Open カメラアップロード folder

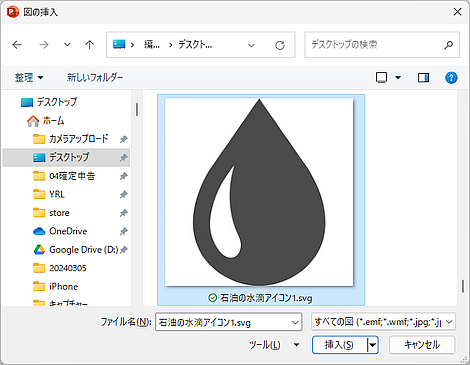click(71, 139)
